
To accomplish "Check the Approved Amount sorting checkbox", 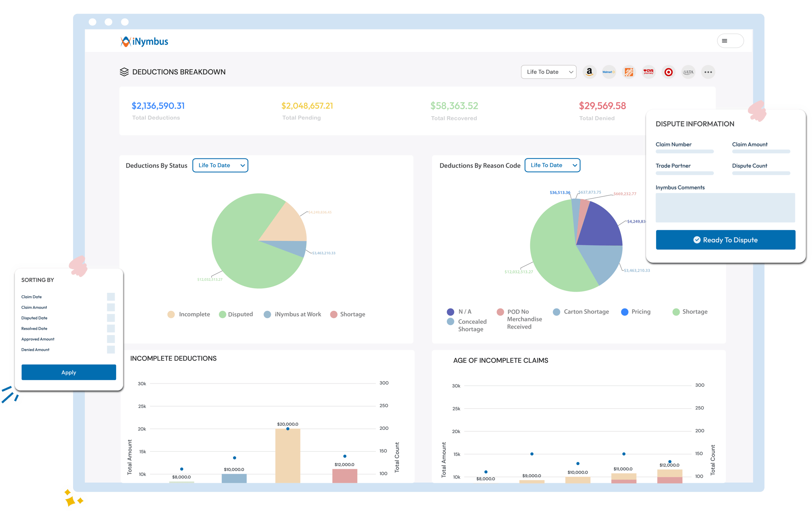I will point(111,339).
